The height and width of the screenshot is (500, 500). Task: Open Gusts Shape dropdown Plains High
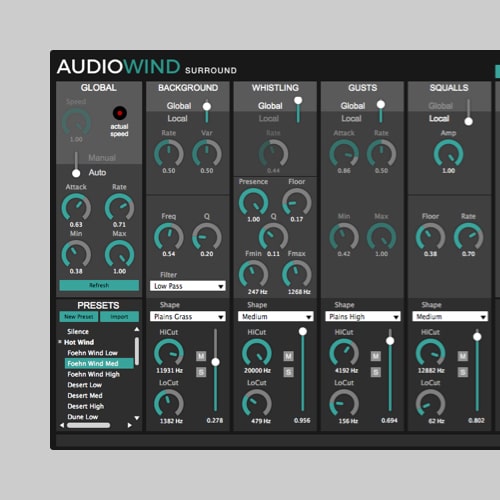click(x=363, y=316)
